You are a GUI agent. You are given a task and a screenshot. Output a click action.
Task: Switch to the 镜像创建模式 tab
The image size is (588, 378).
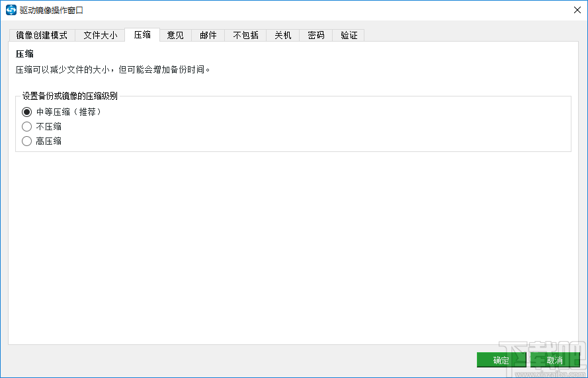pyautogui.click(x=42, y=35)
